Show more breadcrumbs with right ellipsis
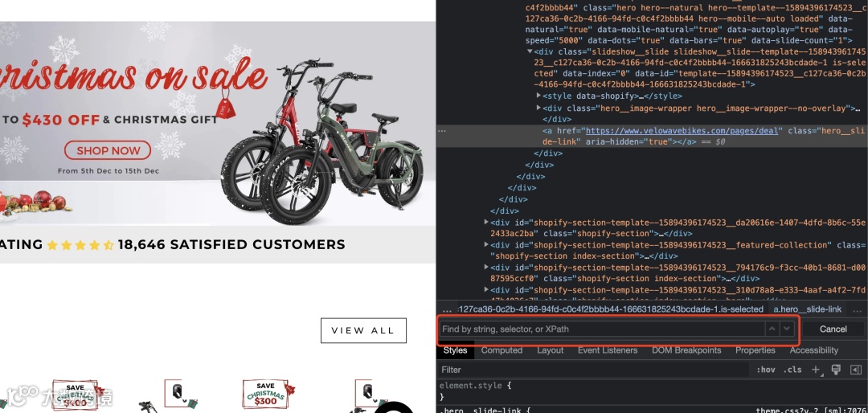868x413 pixels. point(858,309)
